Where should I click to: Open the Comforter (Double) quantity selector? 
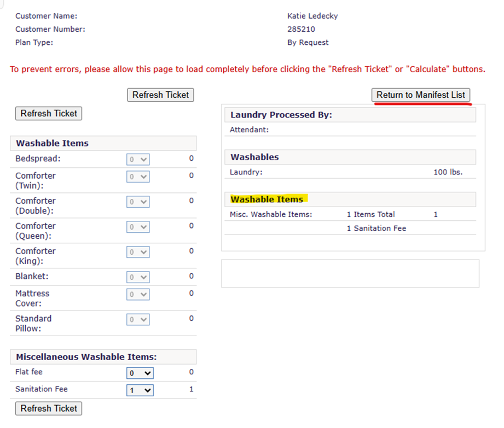click(x=138, y=202)
